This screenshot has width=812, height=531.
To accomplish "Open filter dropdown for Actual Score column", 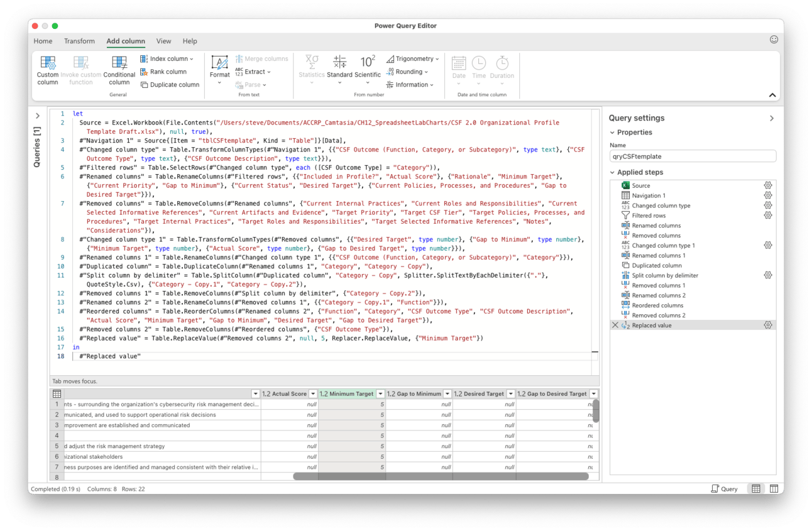I will pos(312,394).
